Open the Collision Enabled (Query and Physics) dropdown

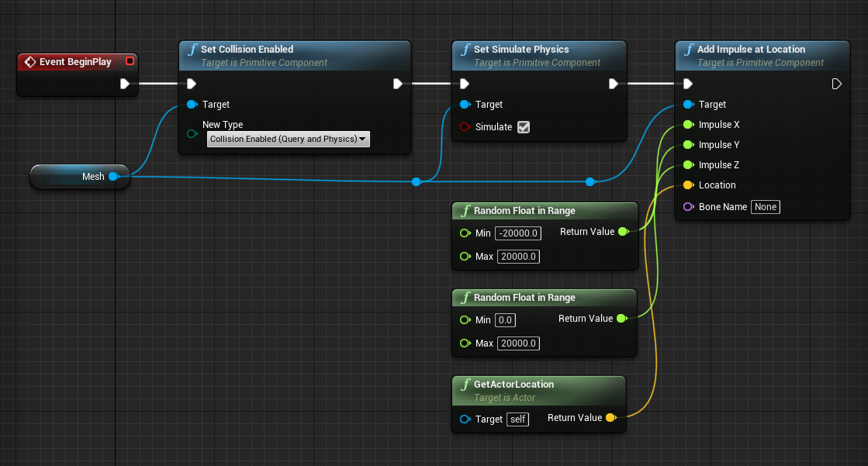click(288, 139)
